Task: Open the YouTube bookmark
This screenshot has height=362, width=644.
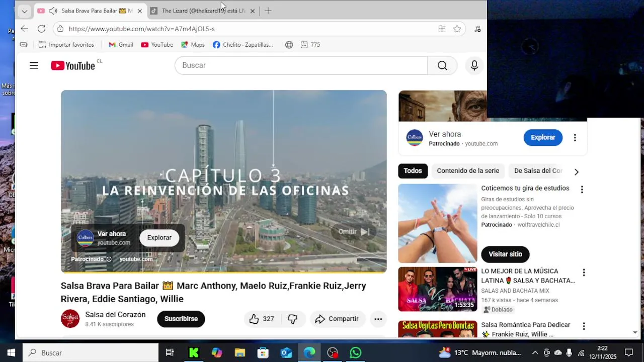Action: (x=157, y=45)
